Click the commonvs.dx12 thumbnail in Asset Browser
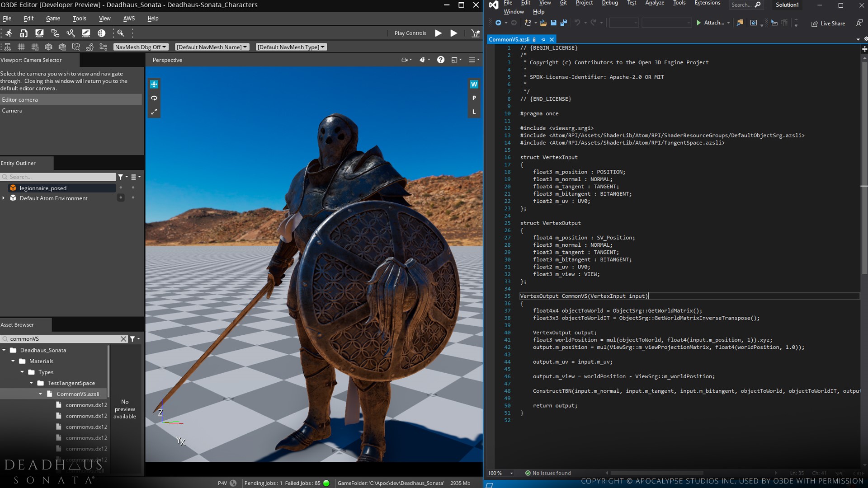The width and height of the screenshot is (868, 488). coord(58,404)
